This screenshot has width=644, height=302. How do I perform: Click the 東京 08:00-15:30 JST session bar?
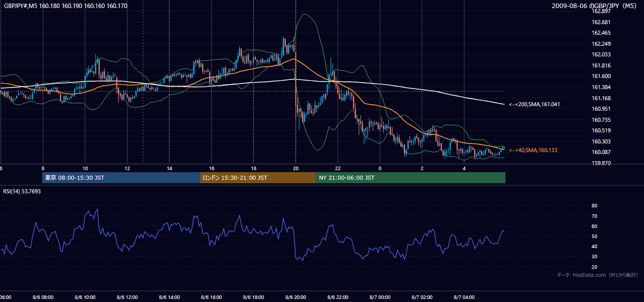coord(121,178)
